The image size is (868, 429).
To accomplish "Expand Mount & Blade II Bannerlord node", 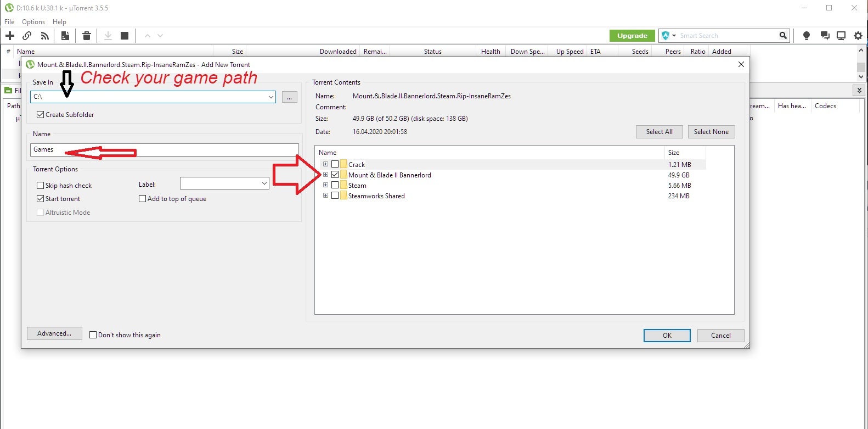I will point(325,175).
